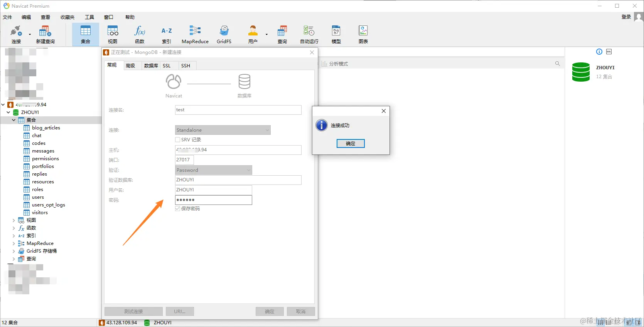The height and width of the screenshot is (327, 644).
Task: Toggle the SRV 记录 checkbox
Action: click(x=178, y=140)
